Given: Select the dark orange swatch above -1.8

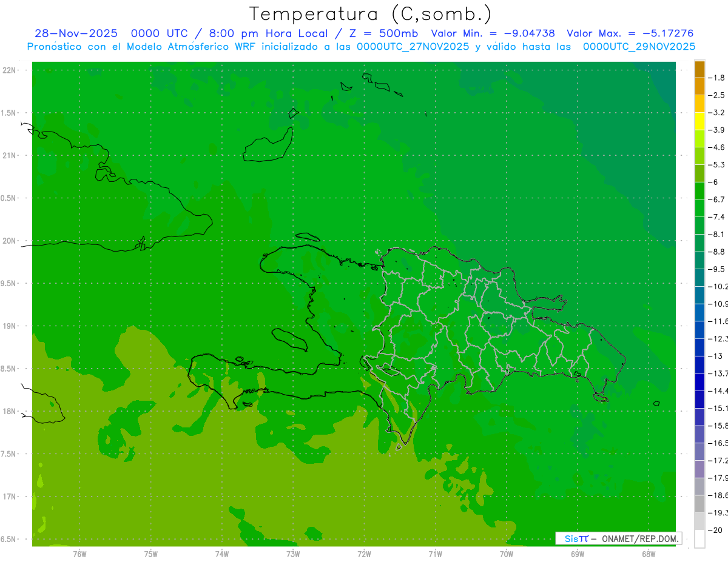Looking at the screenshot, I should tap(699, 69).
